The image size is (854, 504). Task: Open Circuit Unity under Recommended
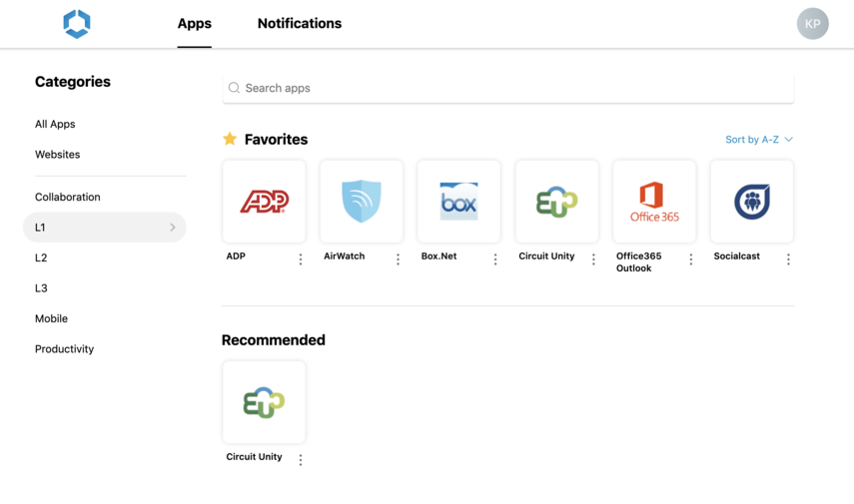[x=264, y=402]
